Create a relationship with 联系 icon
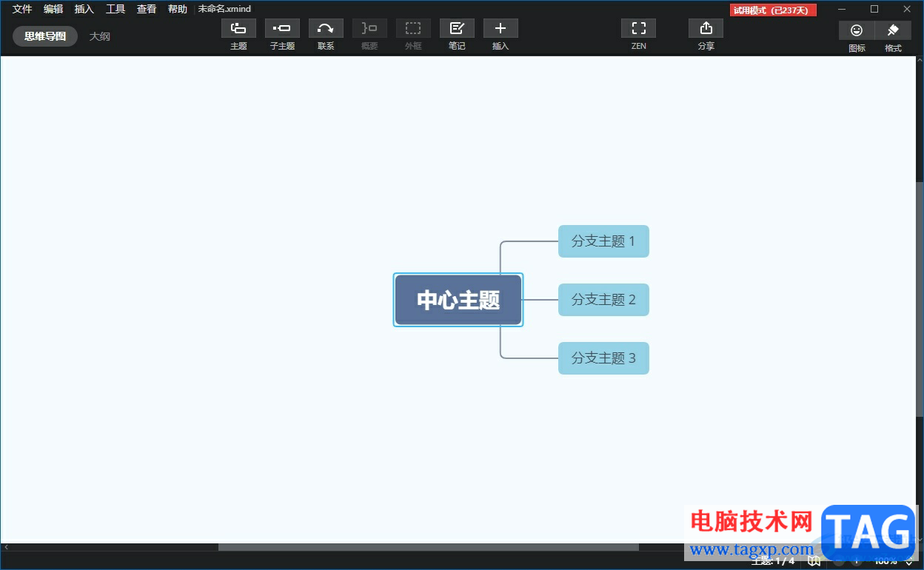This screenshot has height=570, width=924. pos(326,28)
